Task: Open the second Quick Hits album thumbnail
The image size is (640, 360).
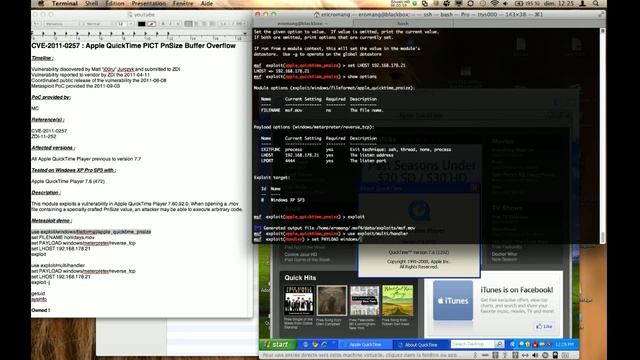Action: tap(332, 301)
